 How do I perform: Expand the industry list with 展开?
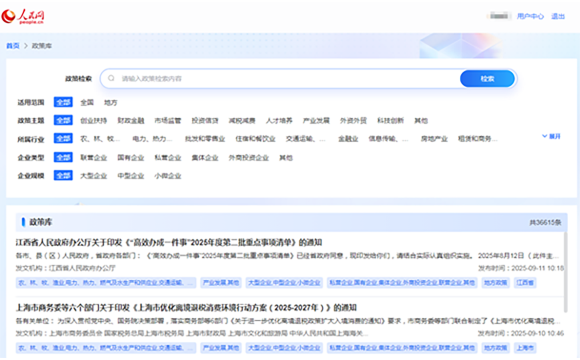click(551, 136)
